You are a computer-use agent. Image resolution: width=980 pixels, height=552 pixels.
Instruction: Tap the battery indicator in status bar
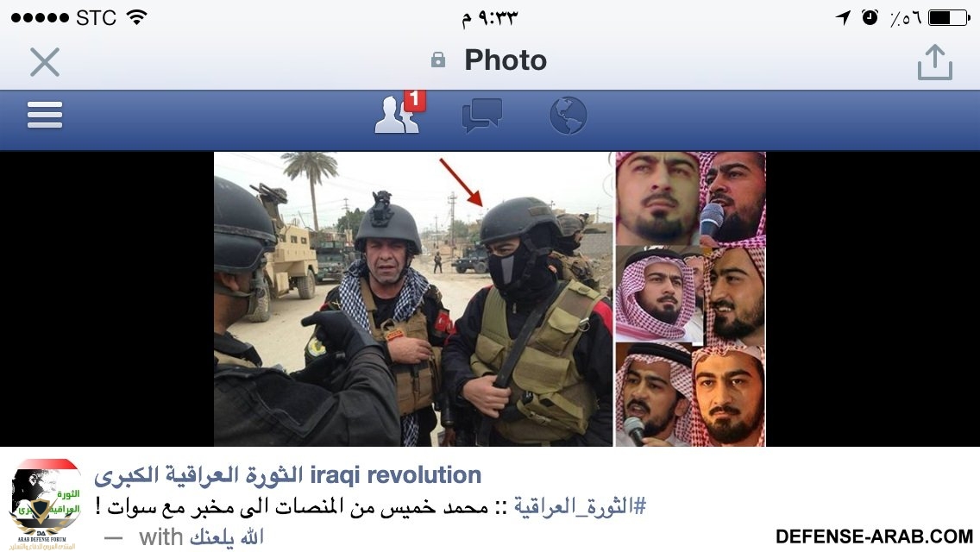coord(949,17)
